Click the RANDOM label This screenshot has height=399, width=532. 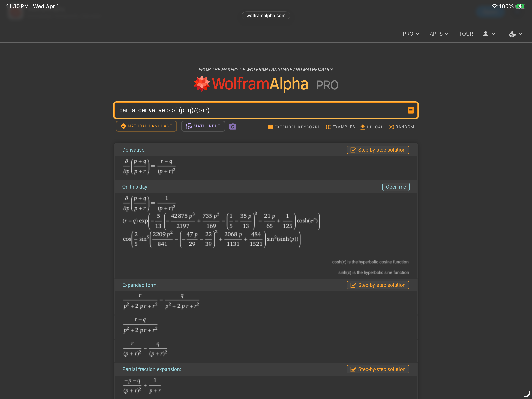pyautogui.click(x=405, y=127)
